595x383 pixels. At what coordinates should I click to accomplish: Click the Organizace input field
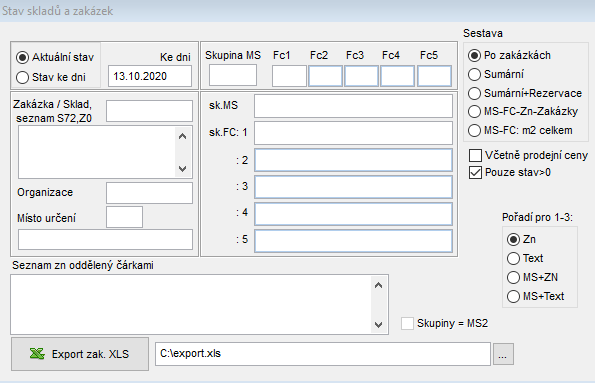pos(150,193)
